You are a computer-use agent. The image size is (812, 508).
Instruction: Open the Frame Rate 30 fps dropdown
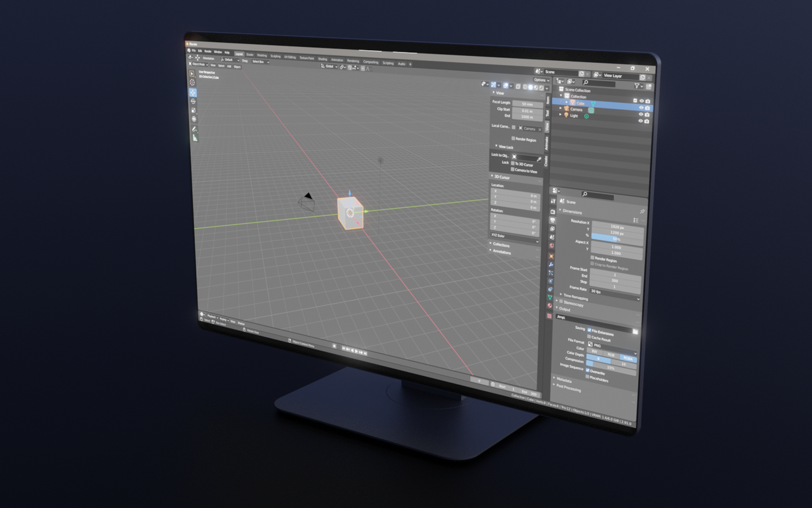615,295
